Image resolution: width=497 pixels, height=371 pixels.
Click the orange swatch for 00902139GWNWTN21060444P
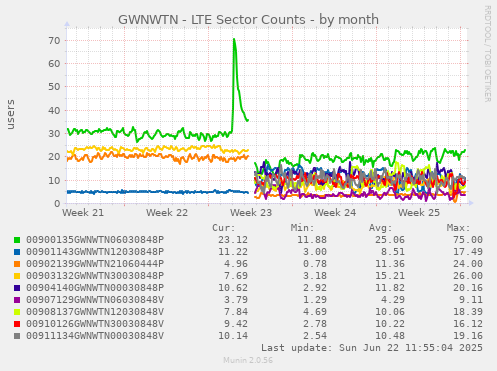[17, 264]
